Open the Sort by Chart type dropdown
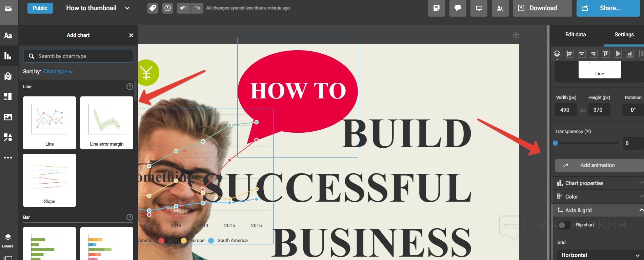This screenshot has width=644, height=260. pyautogui.click(x=58, y=72)
